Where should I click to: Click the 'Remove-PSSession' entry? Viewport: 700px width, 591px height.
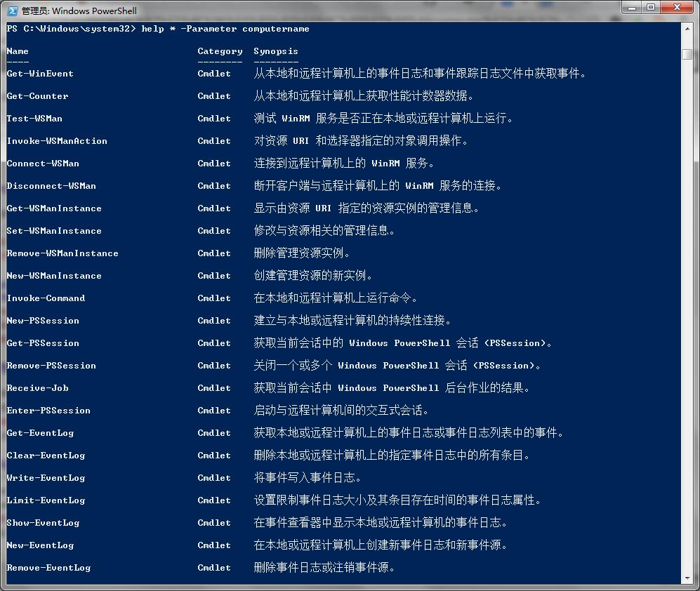point(51,366)
